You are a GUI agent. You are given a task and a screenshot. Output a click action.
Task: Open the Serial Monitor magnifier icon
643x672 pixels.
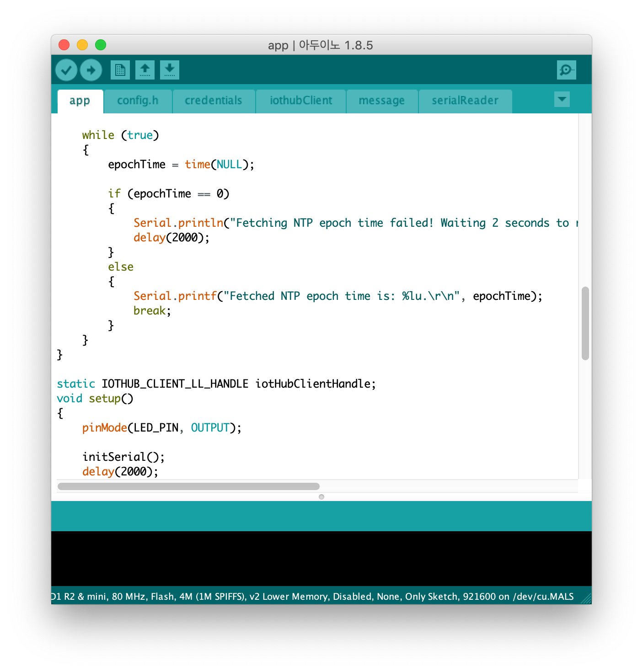coord(567,70)
